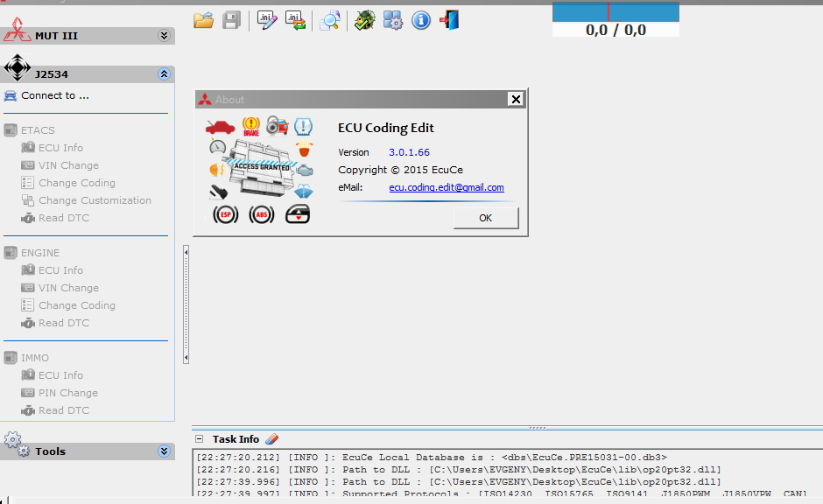
Task: Select the IMMO group heading
Action: coord(35,358)
